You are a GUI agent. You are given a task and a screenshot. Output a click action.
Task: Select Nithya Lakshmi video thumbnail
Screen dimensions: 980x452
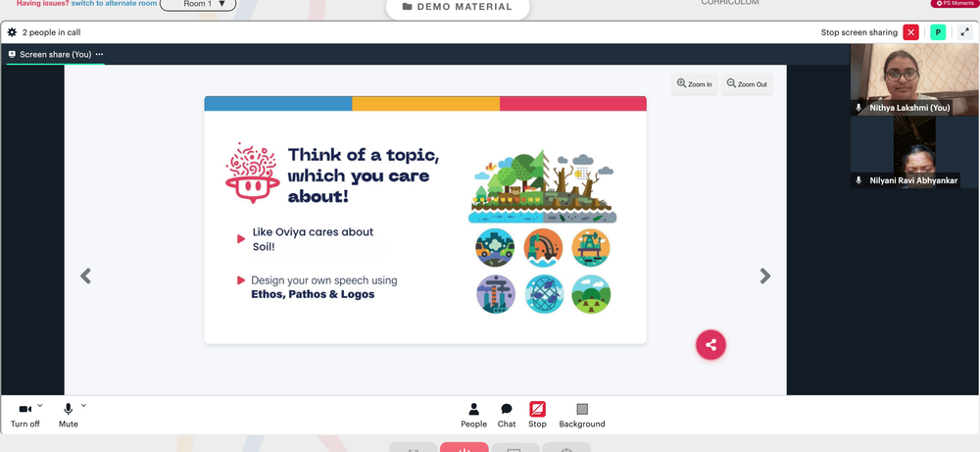click(x=914, y=79)
